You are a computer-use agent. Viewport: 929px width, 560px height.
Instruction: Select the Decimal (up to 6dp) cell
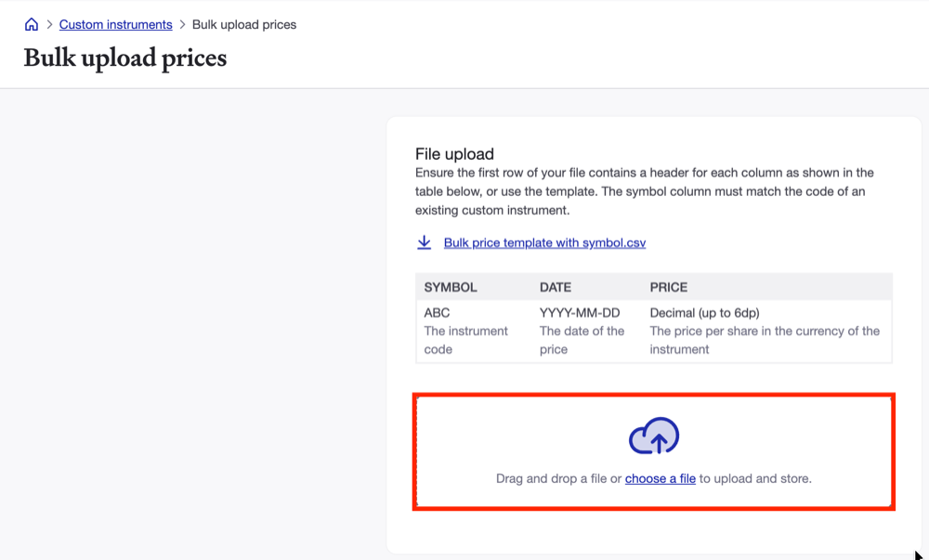point(704,313)
